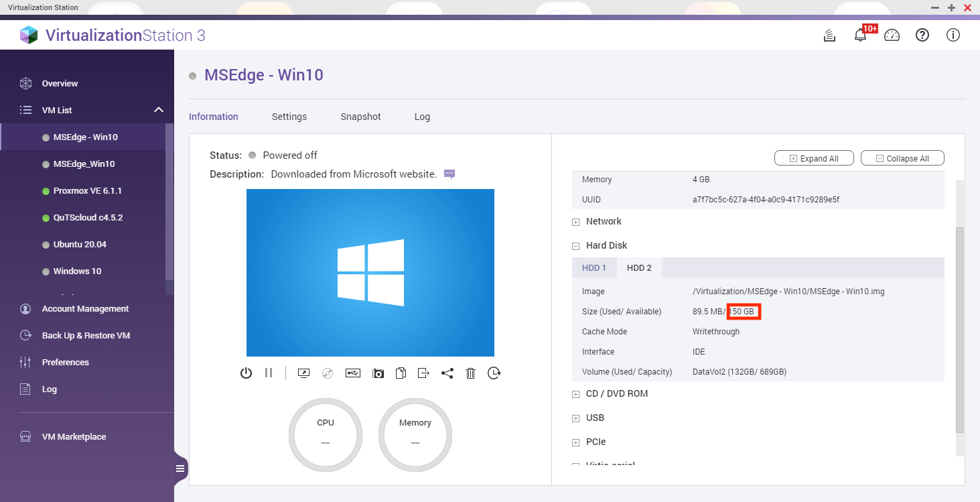The image size is (980, 502).
Task: Click the VM power button icon
Action: pos(246,373)
